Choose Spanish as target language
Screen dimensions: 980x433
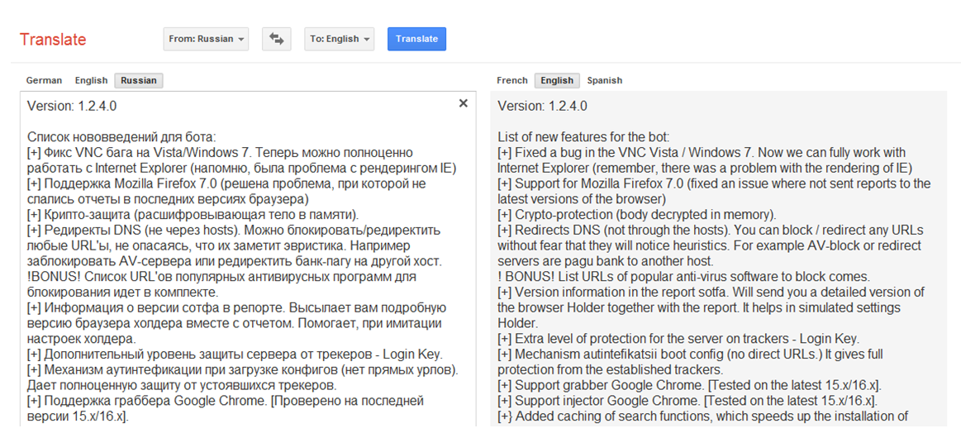[x=604, y=81]
